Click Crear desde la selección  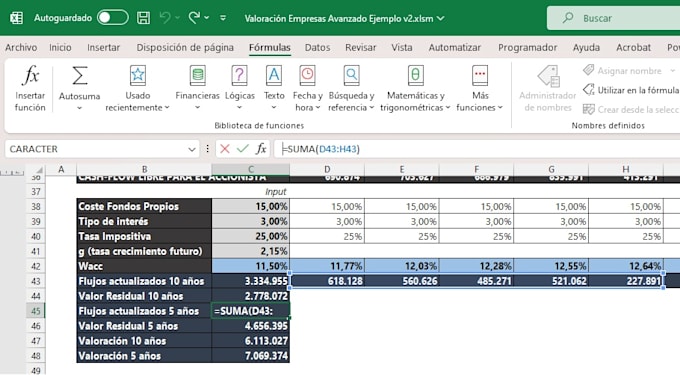point(631,109)
